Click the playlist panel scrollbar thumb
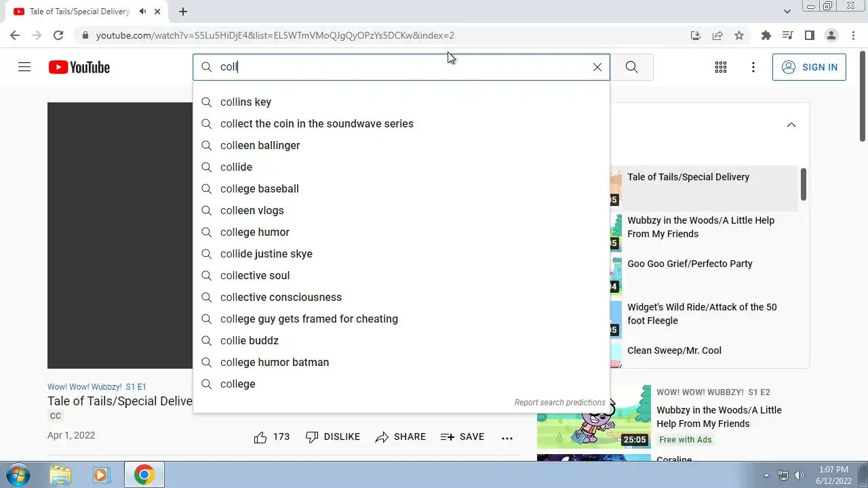Viewport: 868px width, 488px height. point(804,184)
